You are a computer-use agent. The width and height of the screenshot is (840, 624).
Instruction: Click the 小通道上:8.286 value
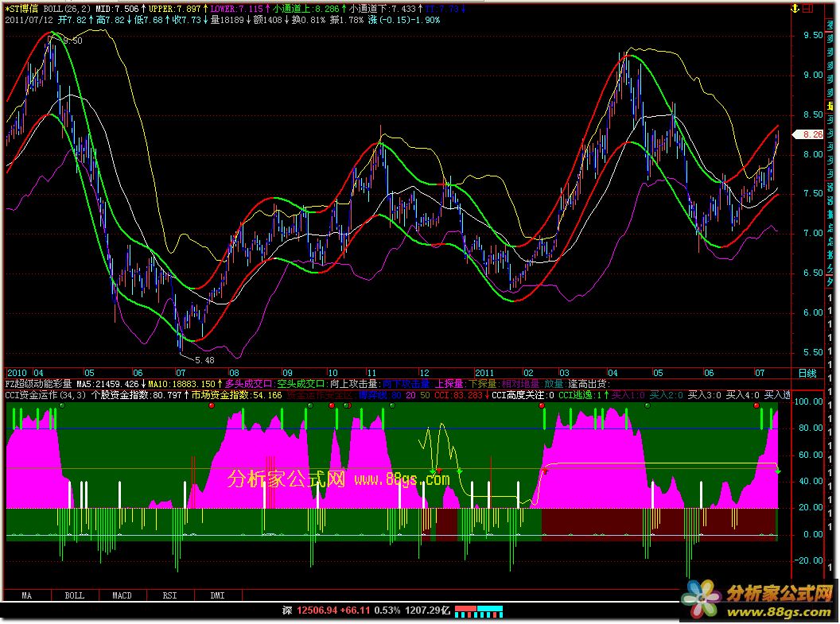pyautogui.click(x=306, y=9)
